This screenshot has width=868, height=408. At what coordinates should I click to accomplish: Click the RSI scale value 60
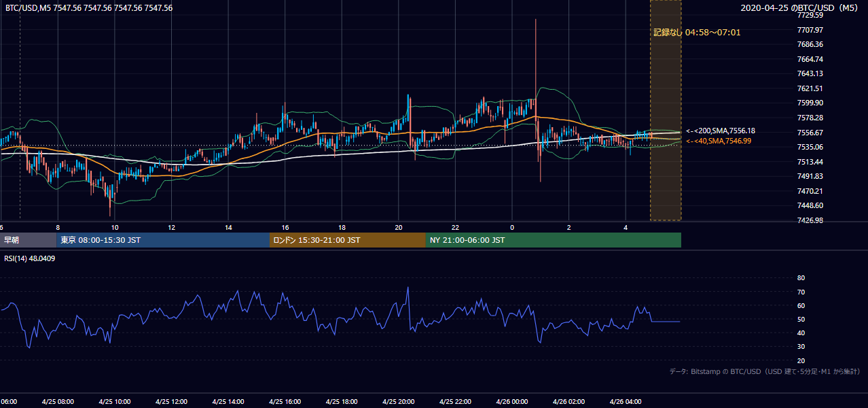point(801,305)
